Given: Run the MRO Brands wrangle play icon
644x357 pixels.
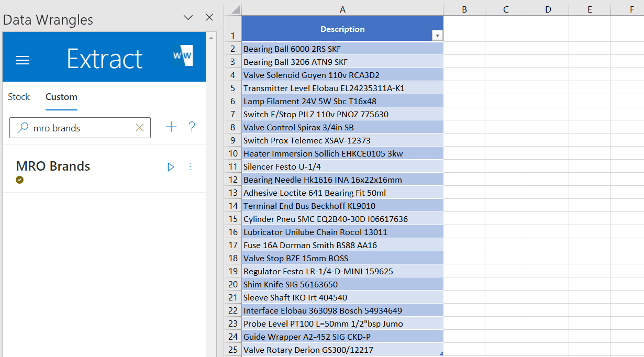Looking at the screenshot, I should click(x=171, y=167).
